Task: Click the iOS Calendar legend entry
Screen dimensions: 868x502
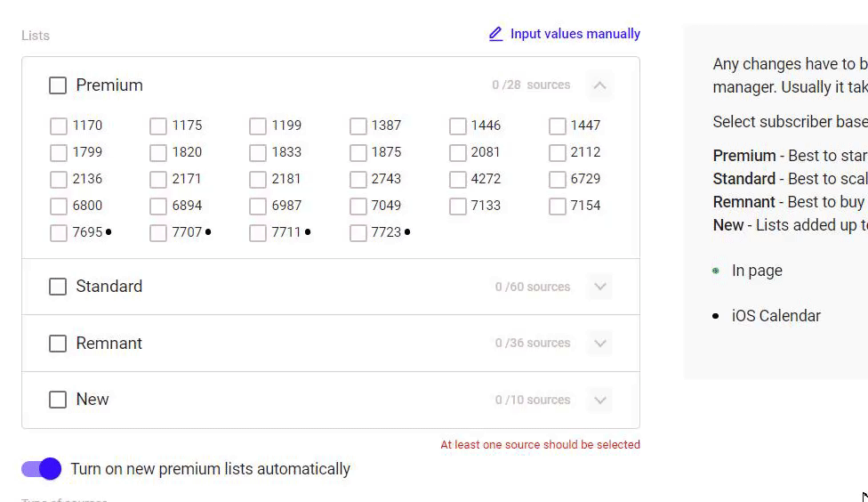Action: coord(776,316)
